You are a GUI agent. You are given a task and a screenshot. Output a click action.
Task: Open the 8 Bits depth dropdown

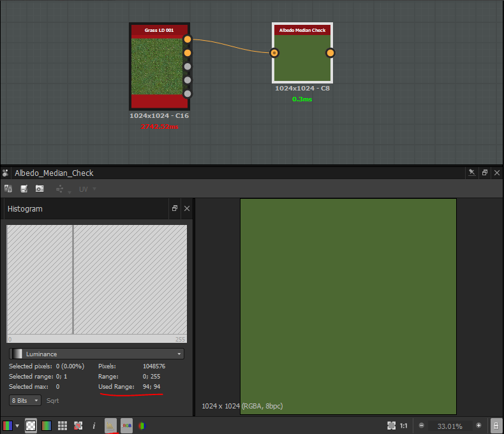[x=26, y=400]
